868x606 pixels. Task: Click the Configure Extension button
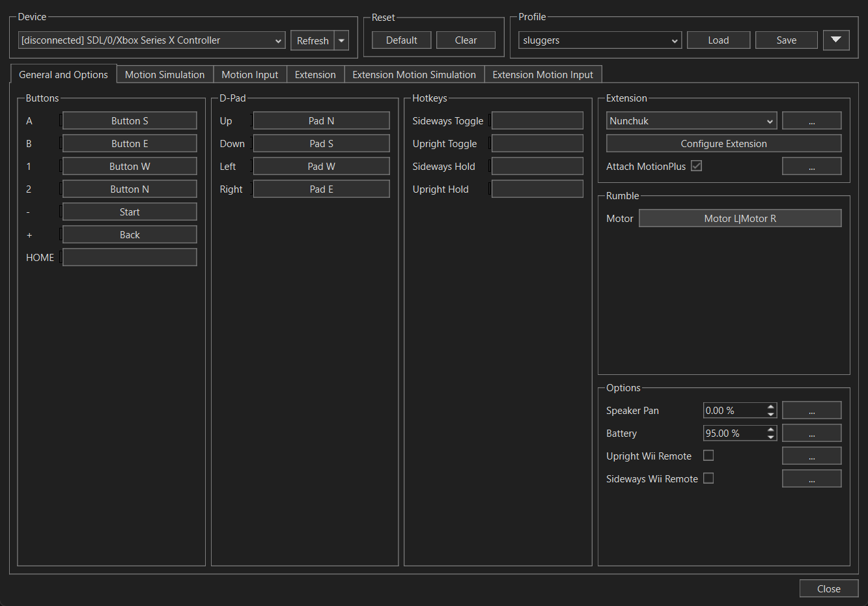[x=723, y=144]
